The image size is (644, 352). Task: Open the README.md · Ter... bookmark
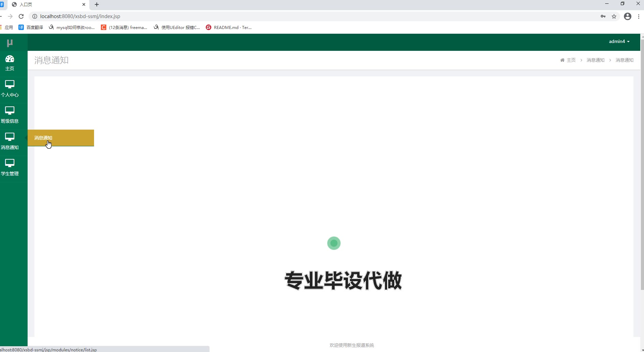pyautogui.click(x=229, y=27)
